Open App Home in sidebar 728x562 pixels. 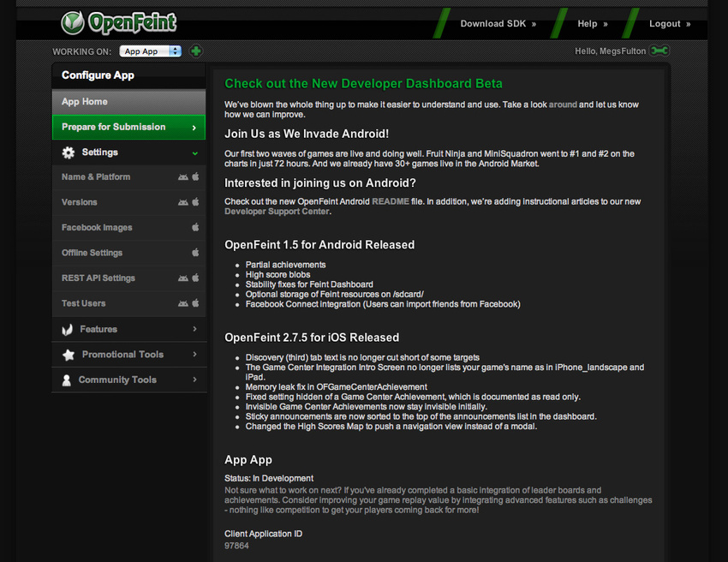click(128, 102)
